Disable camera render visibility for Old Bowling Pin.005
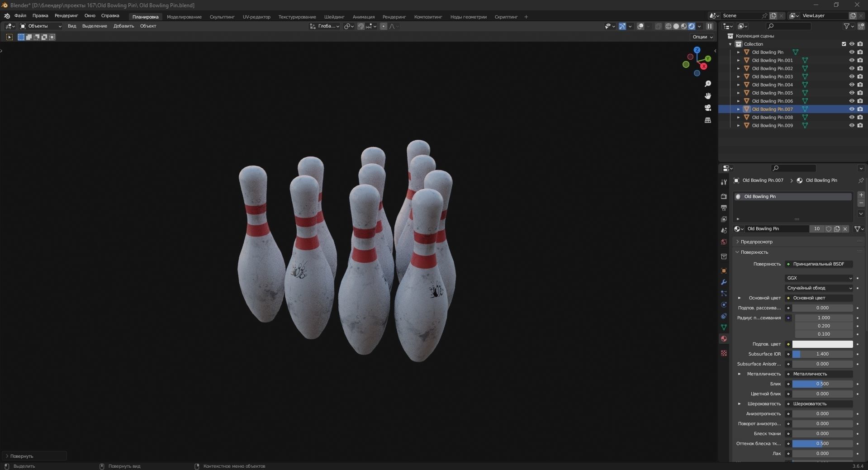The height and width of the screenshot is (470, 868). [860, 93]
